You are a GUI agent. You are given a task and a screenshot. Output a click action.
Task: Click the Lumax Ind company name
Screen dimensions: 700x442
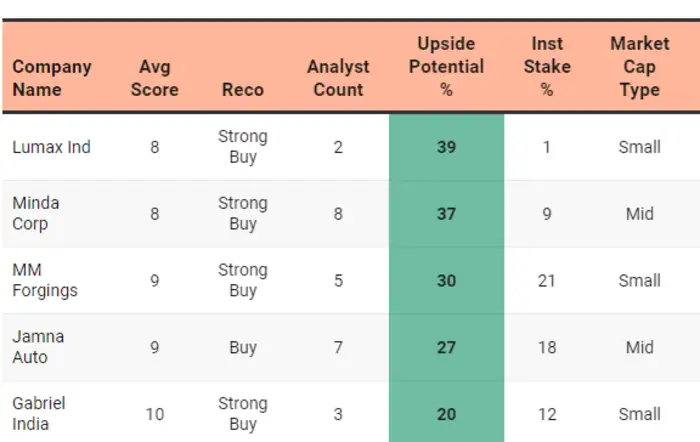pyautogui.click(x=51, y=147)
